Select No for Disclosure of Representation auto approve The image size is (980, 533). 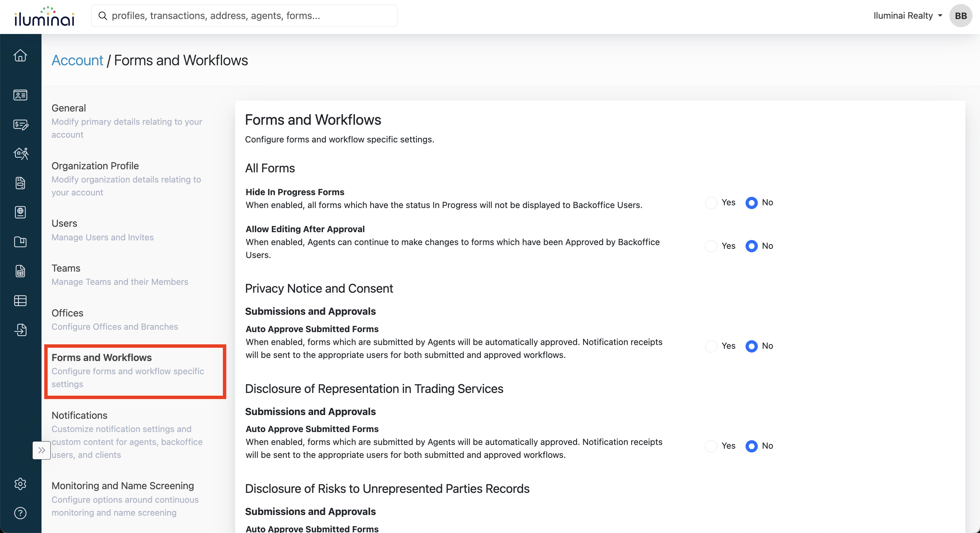(x=751, y=446)
